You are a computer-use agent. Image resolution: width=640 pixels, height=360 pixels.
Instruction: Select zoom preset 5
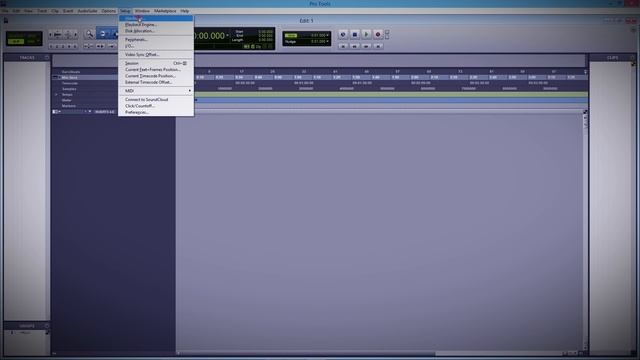pos(75,47)
